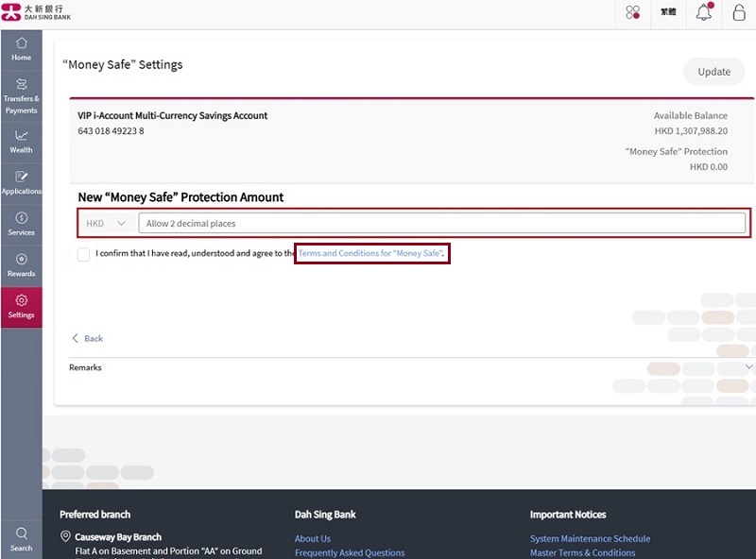Open the Wealth section
Image resolution: width=756 pixels, height=559 pixels.
tap(21, 141)
